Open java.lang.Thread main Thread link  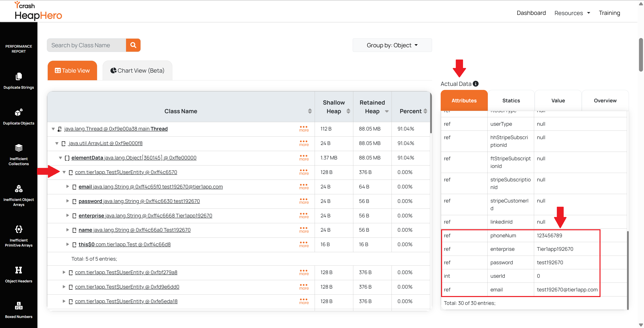click(x=116, y=129)
